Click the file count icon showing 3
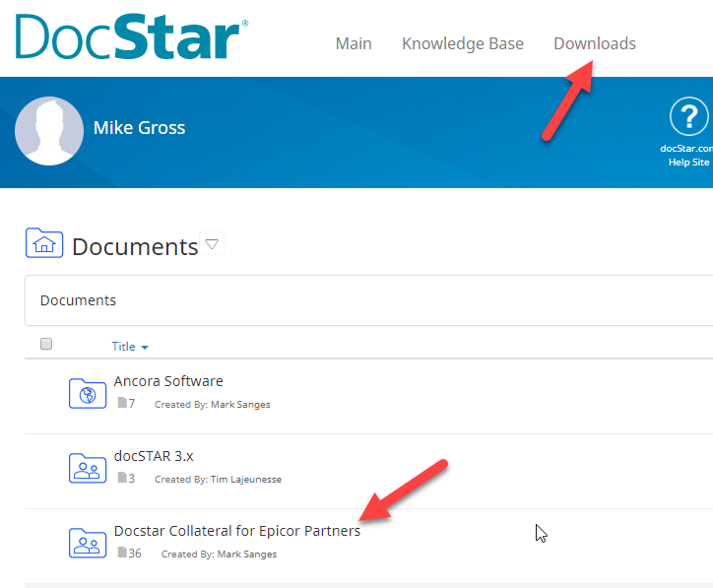 122,477
